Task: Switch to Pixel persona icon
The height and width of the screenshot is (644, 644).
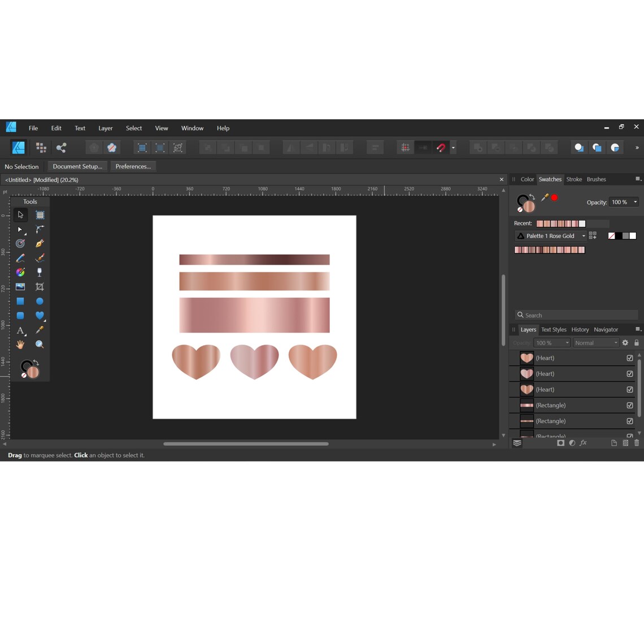Action: [x=41, y=147]
